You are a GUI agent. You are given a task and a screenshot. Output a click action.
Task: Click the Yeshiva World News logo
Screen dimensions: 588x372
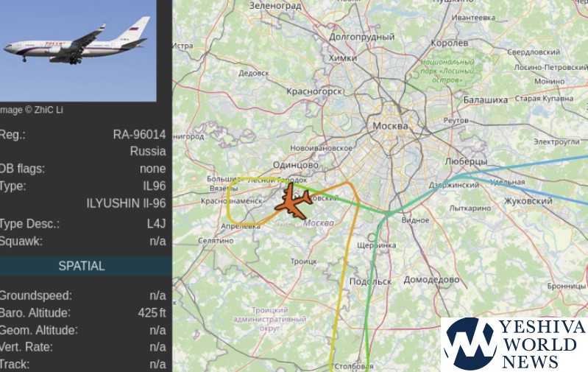[x=514, y=344]
